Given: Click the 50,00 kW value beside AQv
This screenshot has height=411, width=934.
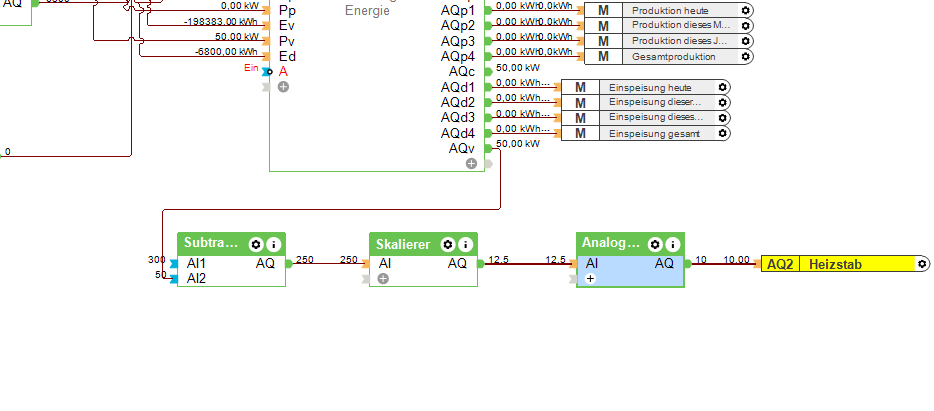Looking at the screenshot, I should pyautogui.click(x=518, y=144).
